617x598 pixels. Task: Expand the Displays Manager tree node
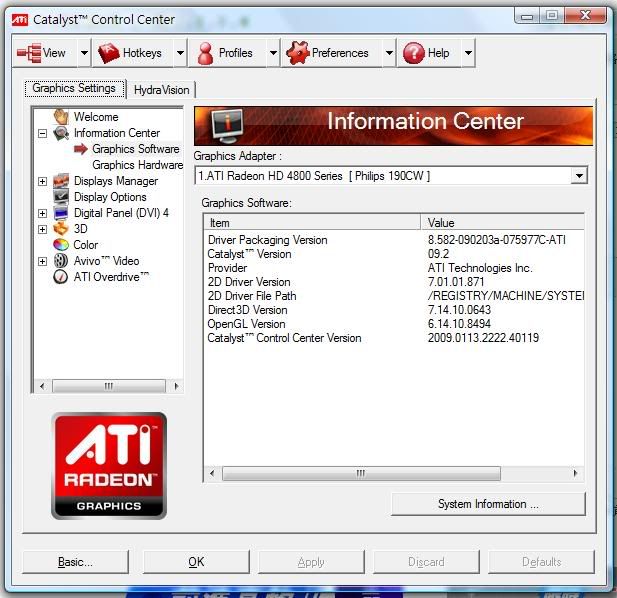[42, 181]
